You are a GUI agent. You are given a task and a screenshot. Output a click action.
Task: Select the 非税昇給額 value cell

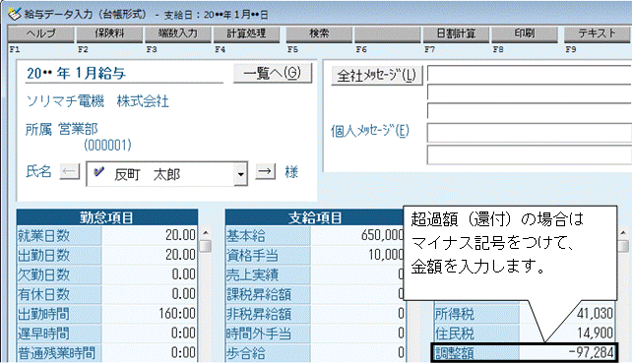click(357, 314)
